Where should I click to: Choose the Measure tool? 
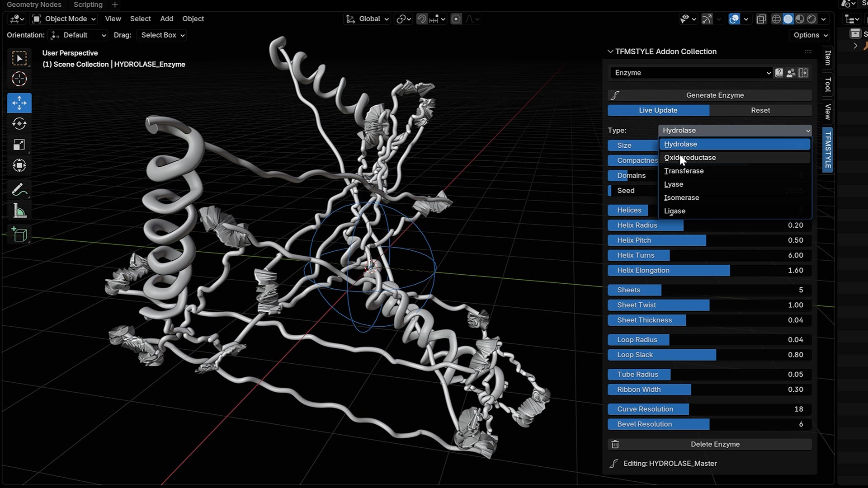tap(19, 211)
